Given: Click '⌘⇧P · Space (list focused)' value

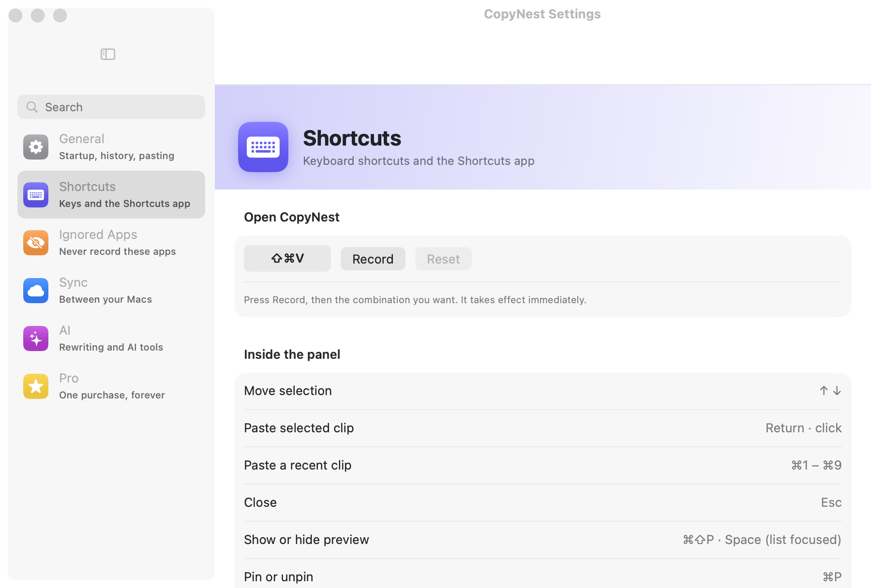Looking at the screenshot, I should click(762, 540).
